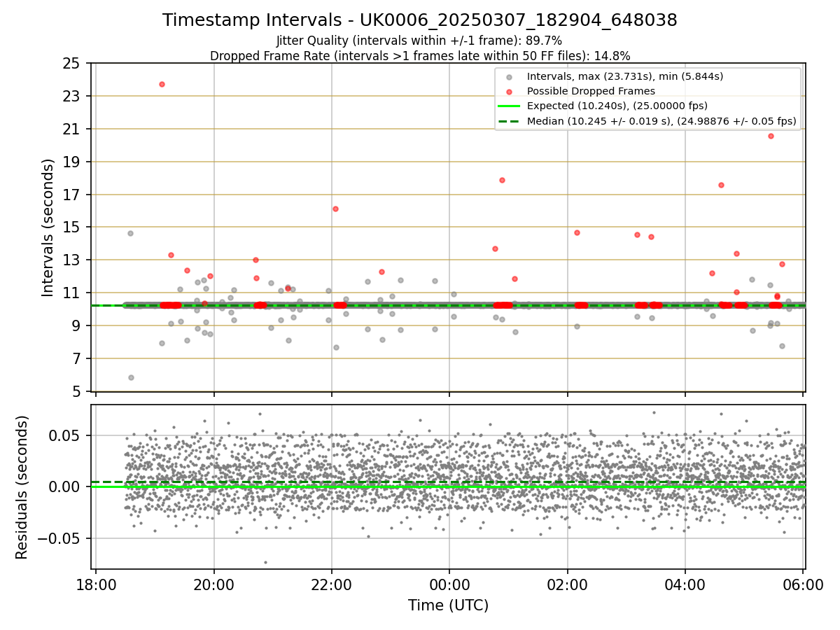840x630 pixels.
Task: Click the '00:00' x-axis tick label
Action: click(x=449, y=584)
